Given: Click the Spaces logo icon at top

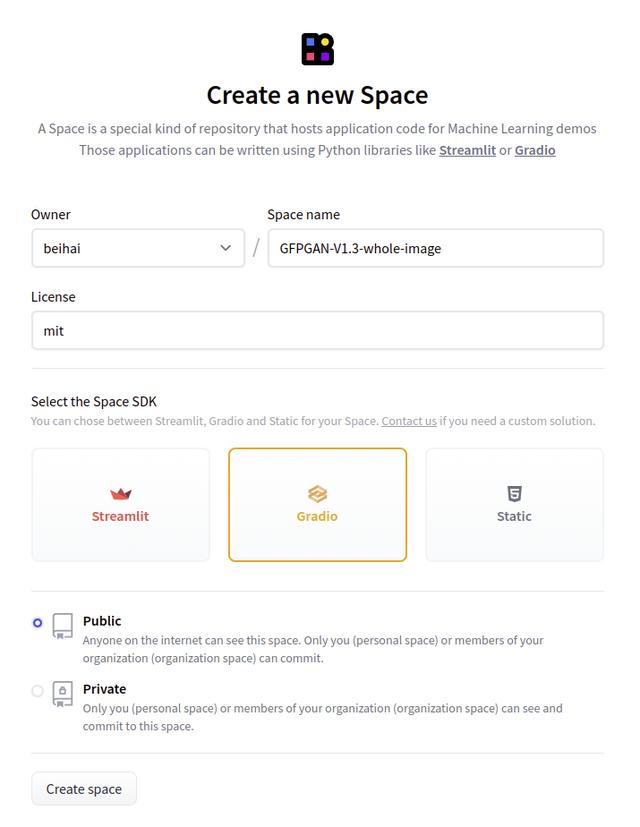Looking at the screenshot, I should point(317,49).
